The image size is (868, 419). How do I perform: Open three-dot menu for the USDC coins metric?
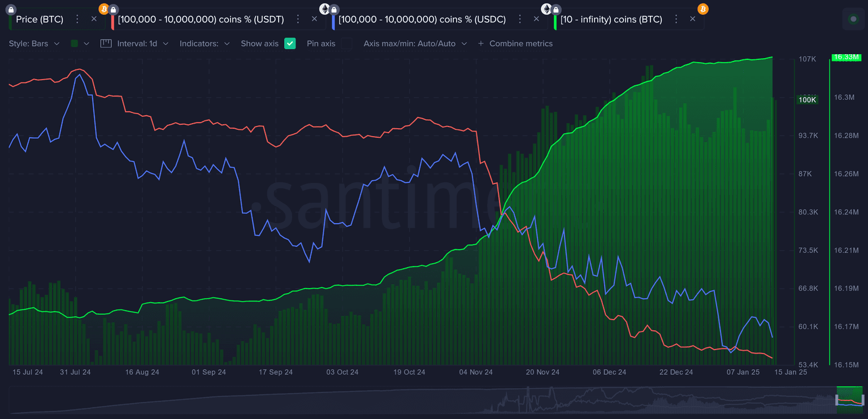(520, 19)
